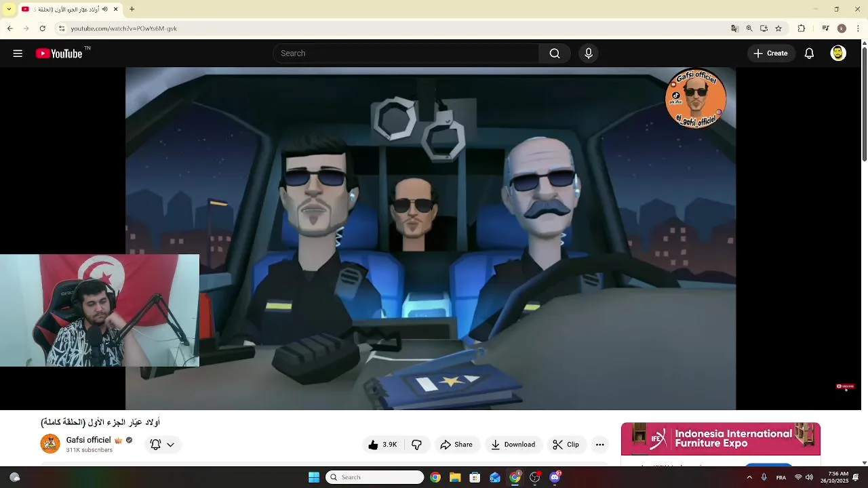
Task: Open the Chrome extensions puzzle icon
Action: (x=802, y=28)
